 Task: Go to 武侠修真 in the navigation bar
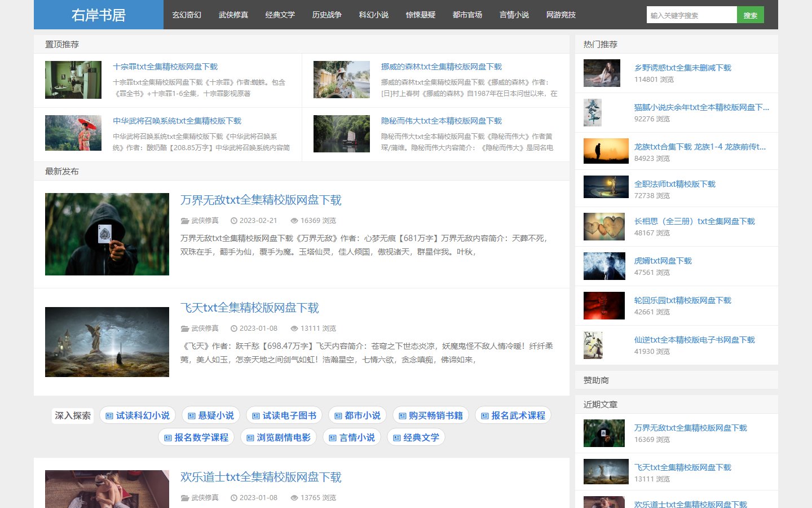(233, 15)
